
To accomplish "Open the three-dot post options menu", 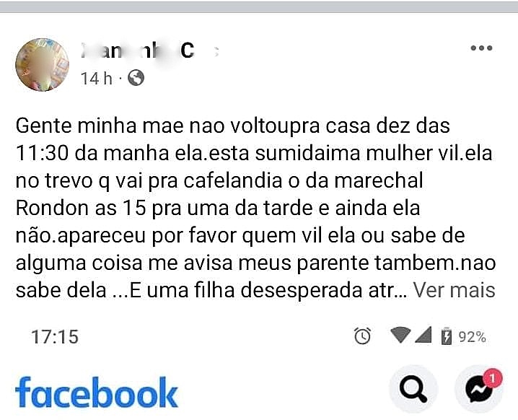I will click(x=481, y=48).
